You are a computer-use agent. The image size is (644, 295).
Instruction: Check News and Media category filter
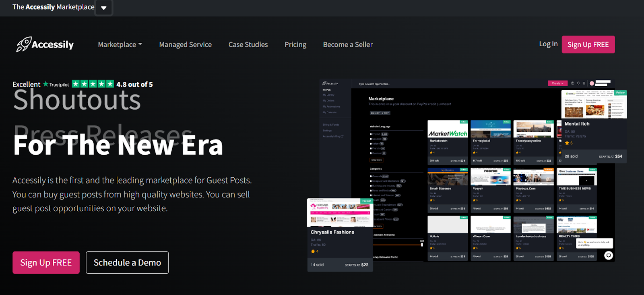[371, 191]
